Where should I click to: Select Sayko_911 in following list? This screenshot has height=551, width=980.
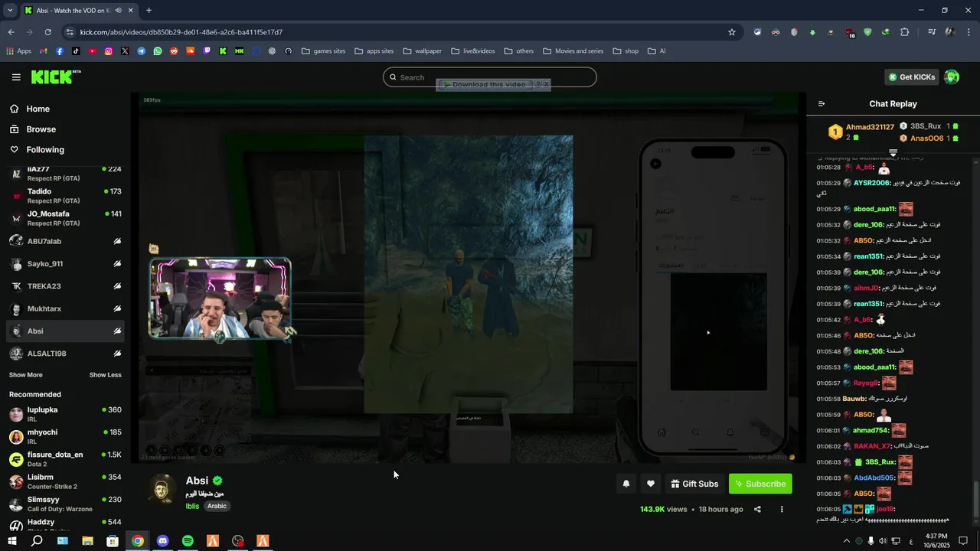click(64, 264)
